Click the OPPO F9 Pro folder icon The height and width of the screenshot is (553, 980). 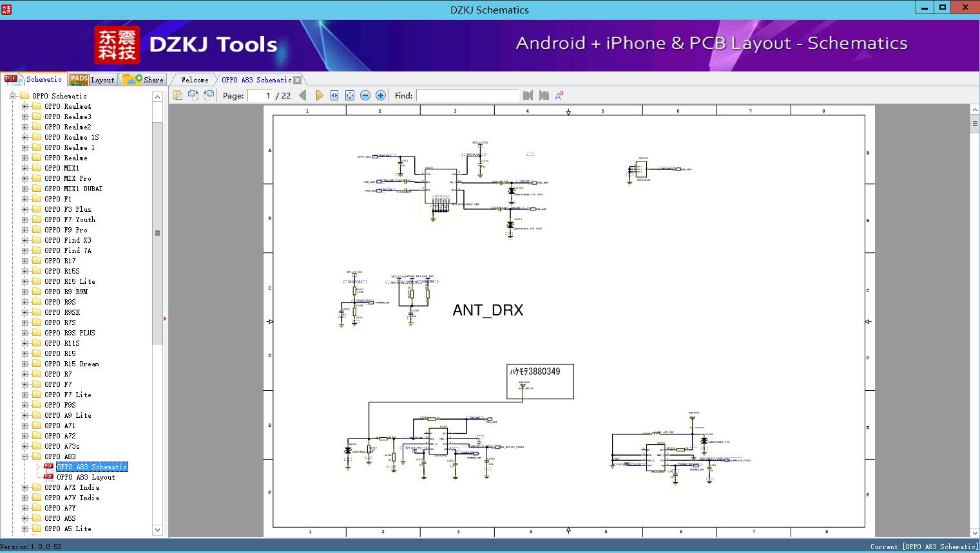point(37,230)
